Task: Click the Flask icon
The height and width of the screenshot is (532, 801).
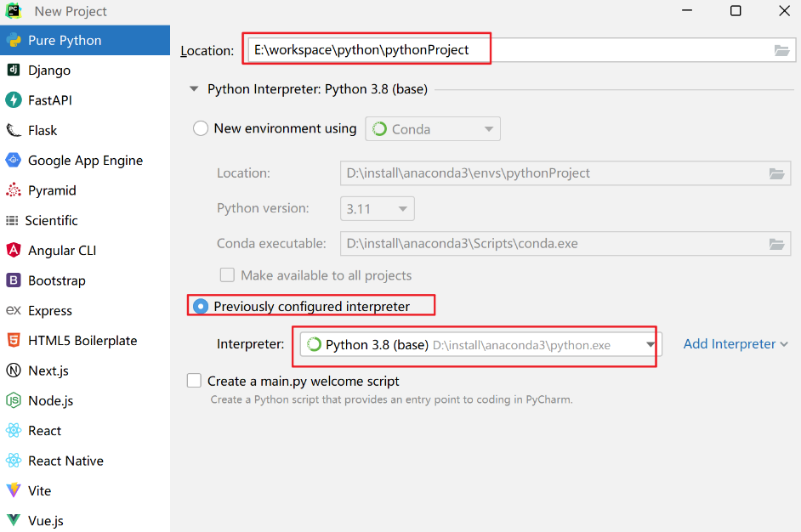Action: [14, 130]
